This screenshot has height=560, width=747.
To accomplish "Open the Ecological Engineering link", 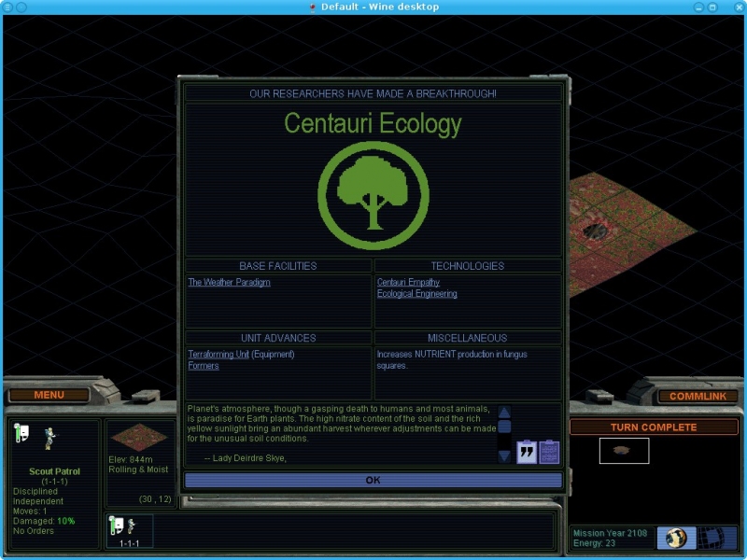I will [416, 293].
